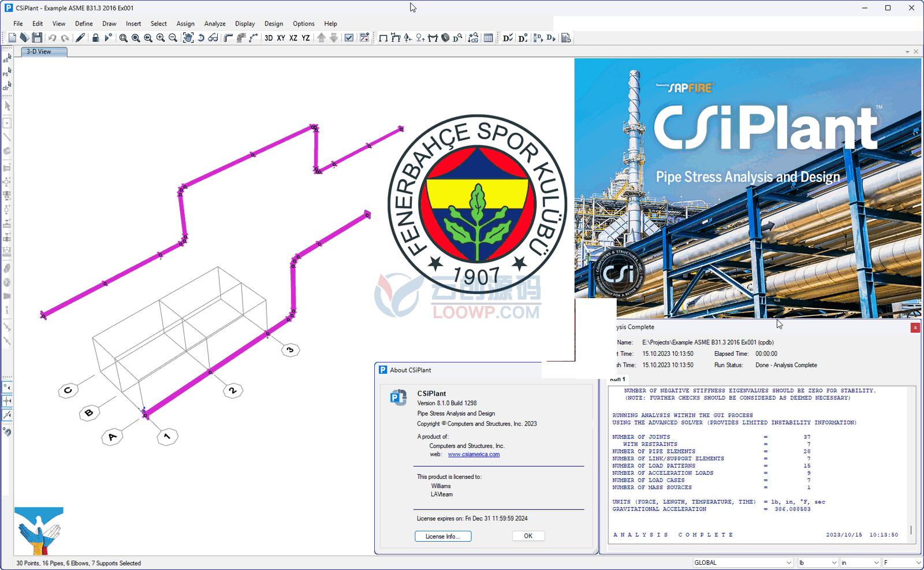Click the New Model toolbar icon
The image size is (924, 570).
pos(12,38)
